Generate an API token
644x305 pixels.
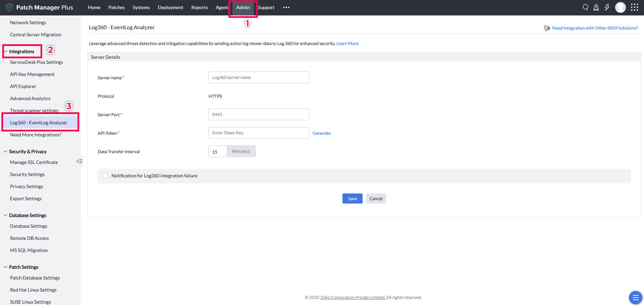322,133
